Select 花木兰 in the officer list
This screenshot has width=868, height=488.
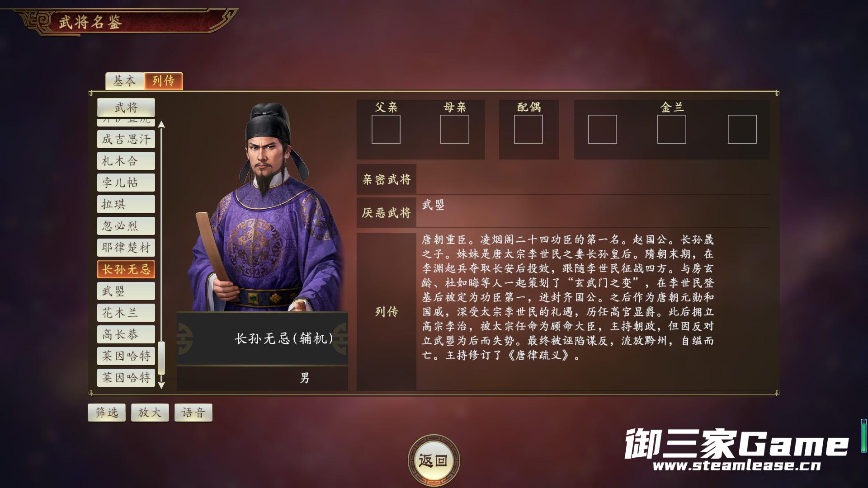click(126, 313)
